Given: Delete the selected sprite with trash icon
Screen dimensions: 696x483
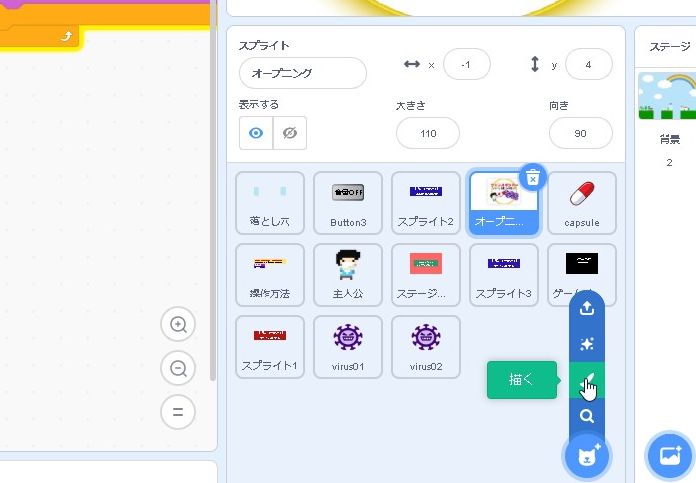Looking at the screenshot, I should pos(533,178).
